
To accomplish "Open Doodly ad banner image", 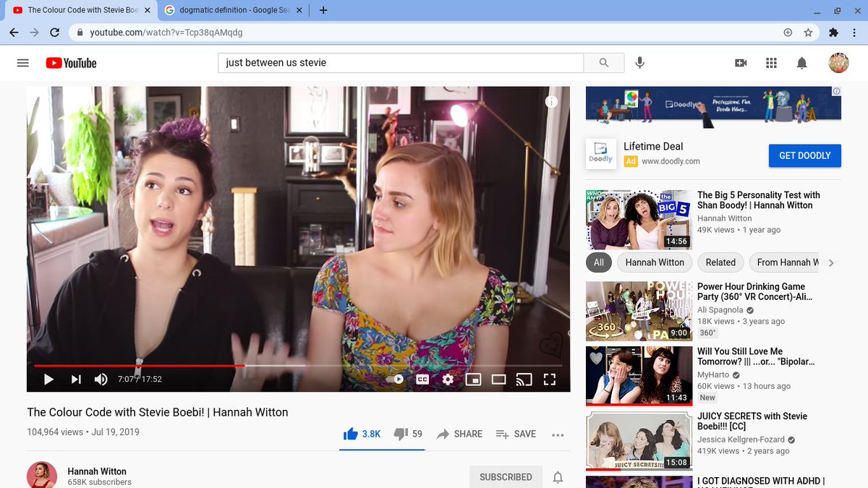I will tap(713, 108).
